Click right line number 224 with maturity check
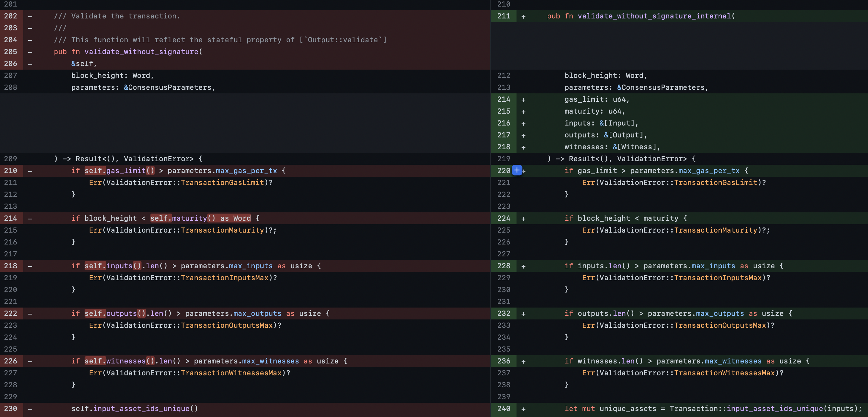The image size is (868, 417). pyautogui.click(x=504, y=218)
